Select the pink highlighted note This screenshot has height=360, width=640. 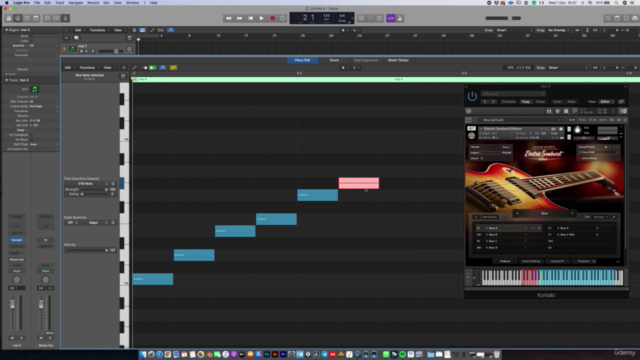point(359,183)
